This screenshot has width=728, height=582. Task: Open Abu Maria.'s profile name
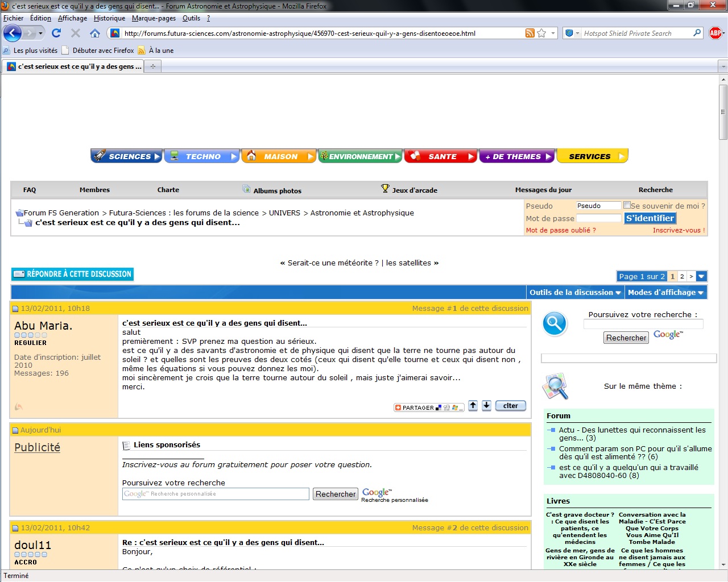click(43, 326)
